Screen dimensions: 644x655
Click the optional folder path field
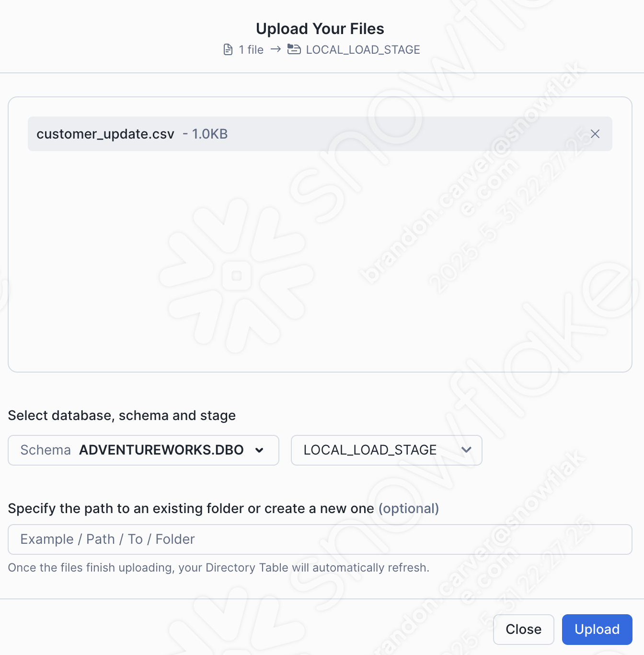(320, 539)
